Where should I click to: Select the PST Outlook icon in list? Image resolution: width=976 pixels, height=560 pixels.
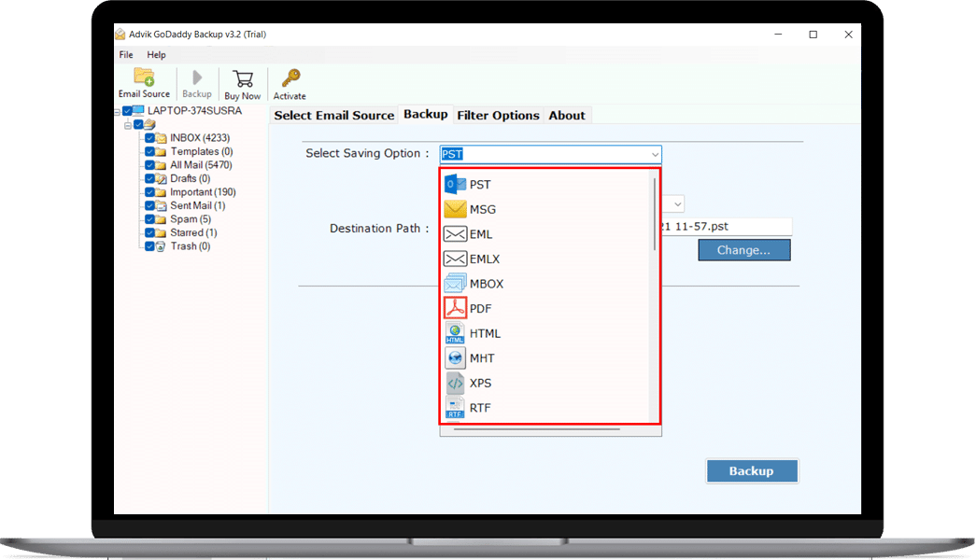click(455, 184)
